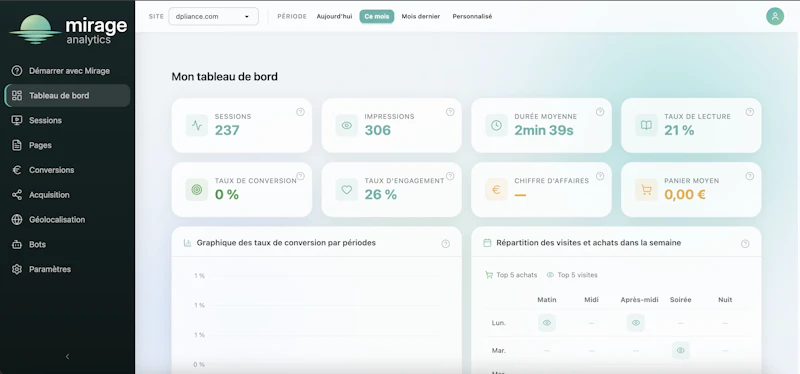Go to Sessions in sidebar
The height and width of the screenshot is (374, 800).
coord(66,120)
